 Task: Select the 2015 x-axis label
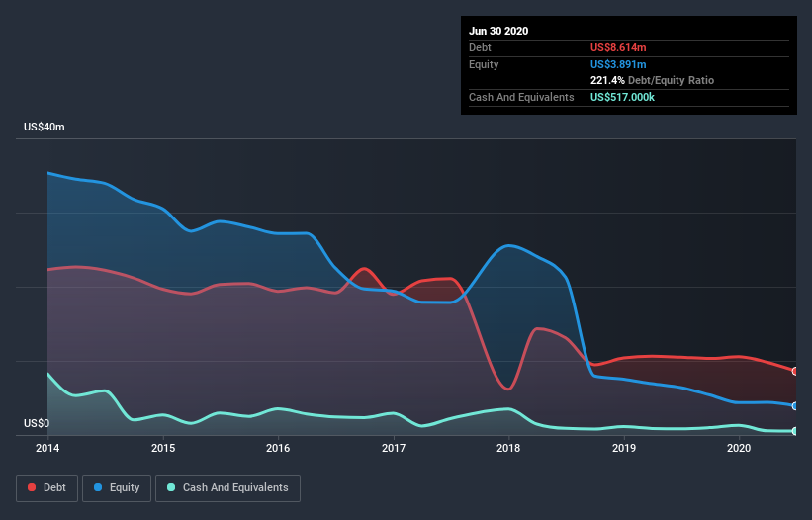(x=163, y=448)
